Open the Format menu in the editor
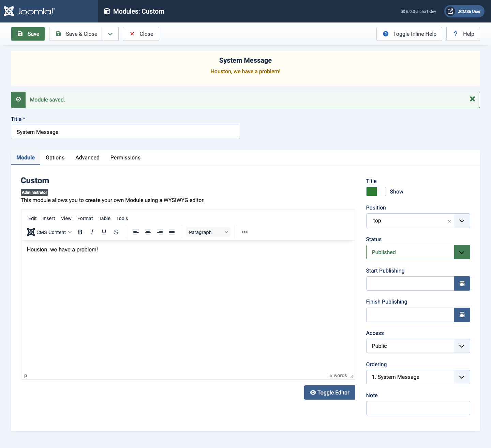This screenshot has width=491, height=448. tap(85, 218)
